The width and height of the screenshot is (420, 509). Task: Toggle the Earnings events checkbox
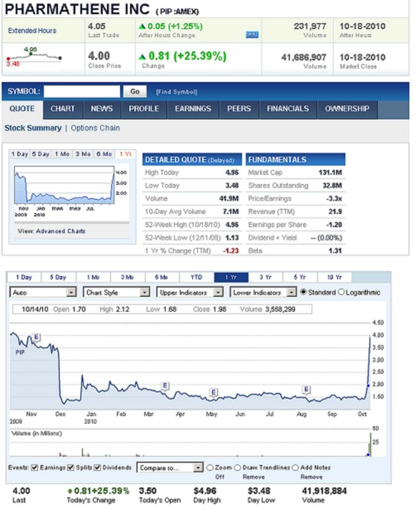[x=34, y=468]
